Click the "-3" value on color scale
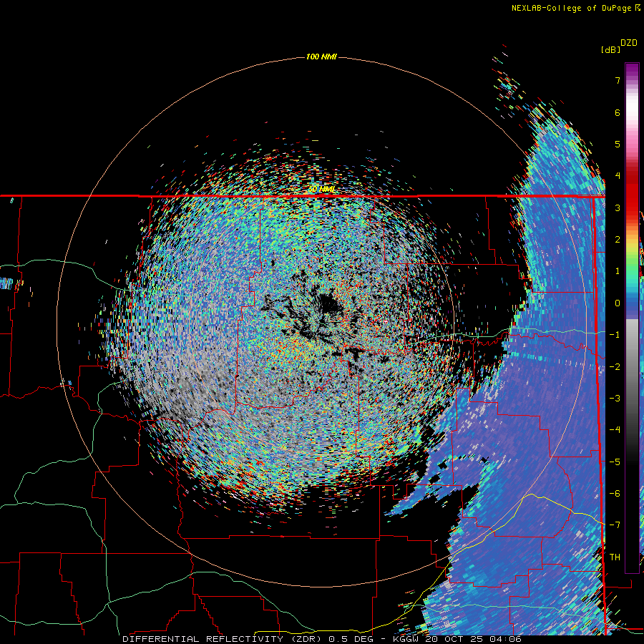This screenshot has width=644, height=644. click(615, 399)
